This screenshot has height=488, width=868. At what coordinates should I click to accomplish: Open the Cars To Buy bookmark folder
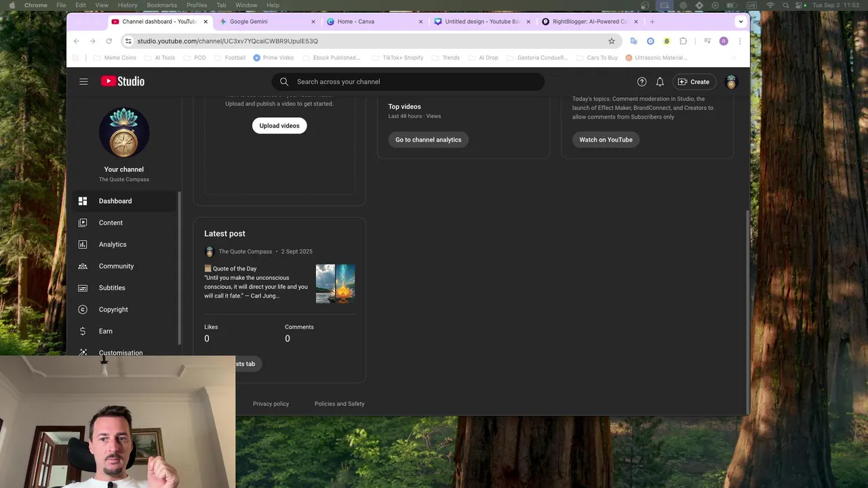[x=596, y=58]
